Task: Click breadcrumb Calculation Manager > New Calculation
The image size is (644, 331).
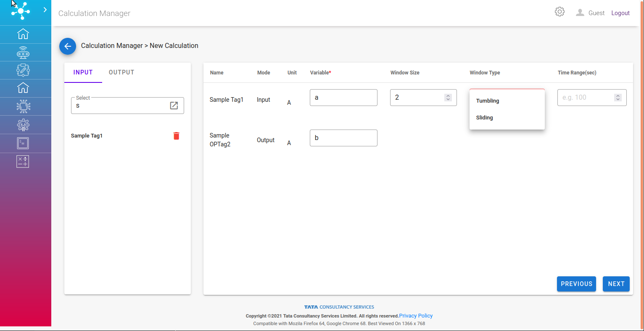Action: click(140, 46)
